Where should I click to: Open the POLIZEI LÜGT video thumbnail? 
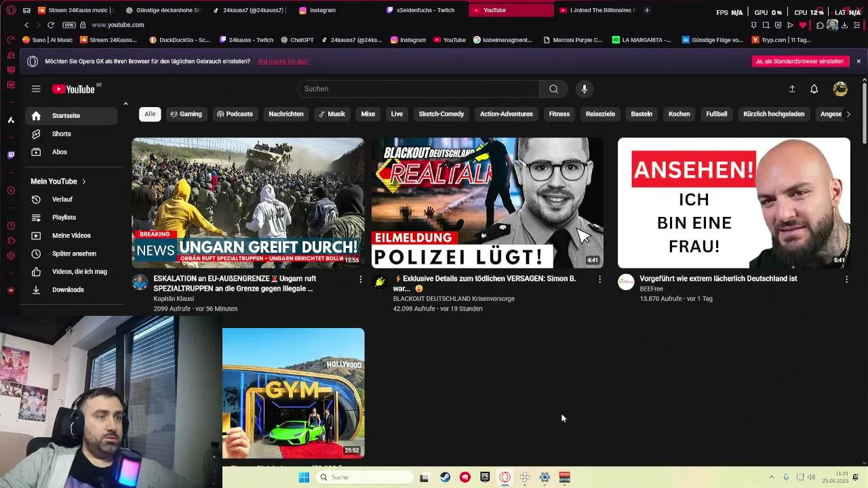click(x=488, y=203)
